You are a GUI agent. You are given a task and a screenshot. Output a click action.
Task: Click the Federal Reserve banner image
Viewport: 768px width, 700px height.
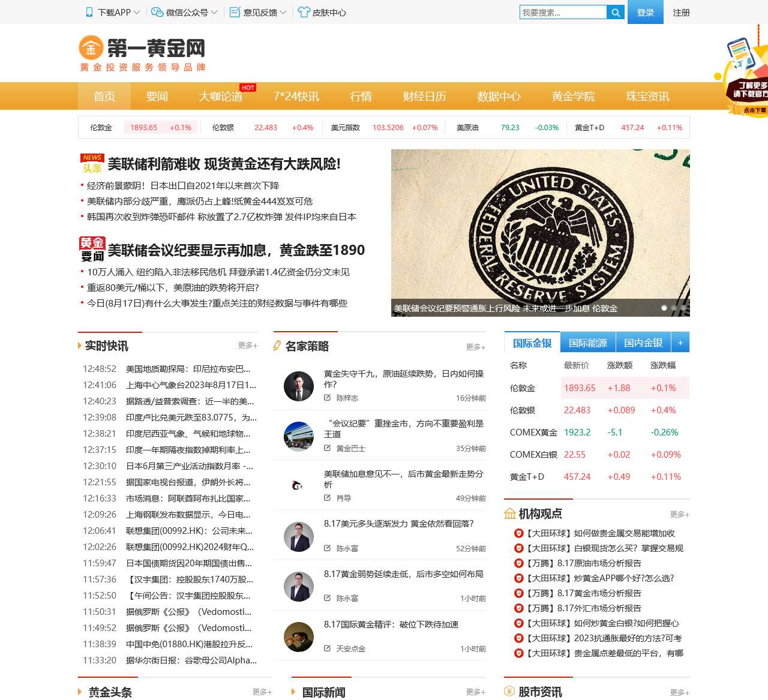click(x=541, y=233)
